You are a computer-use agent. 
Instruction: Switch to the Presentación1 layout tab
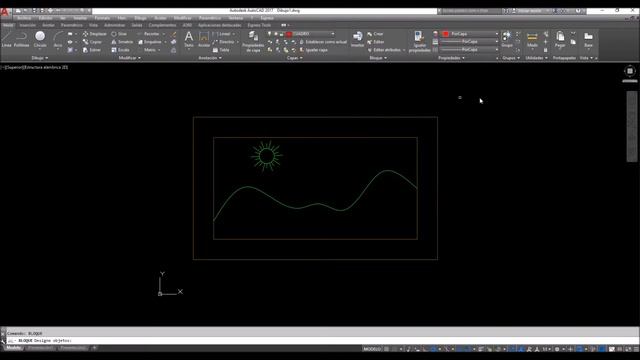(x=41, y=348)
